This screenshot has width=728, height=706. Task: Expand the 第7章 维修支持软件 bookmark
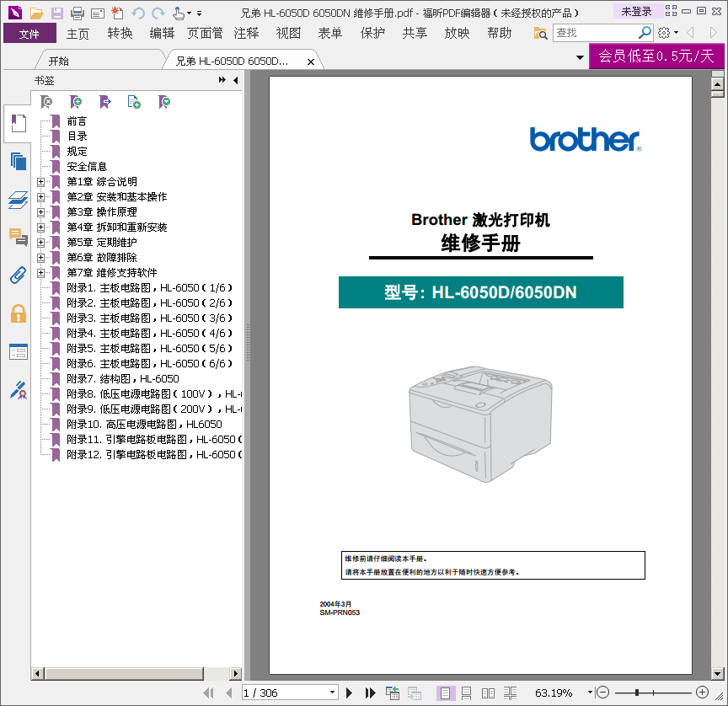40,273
